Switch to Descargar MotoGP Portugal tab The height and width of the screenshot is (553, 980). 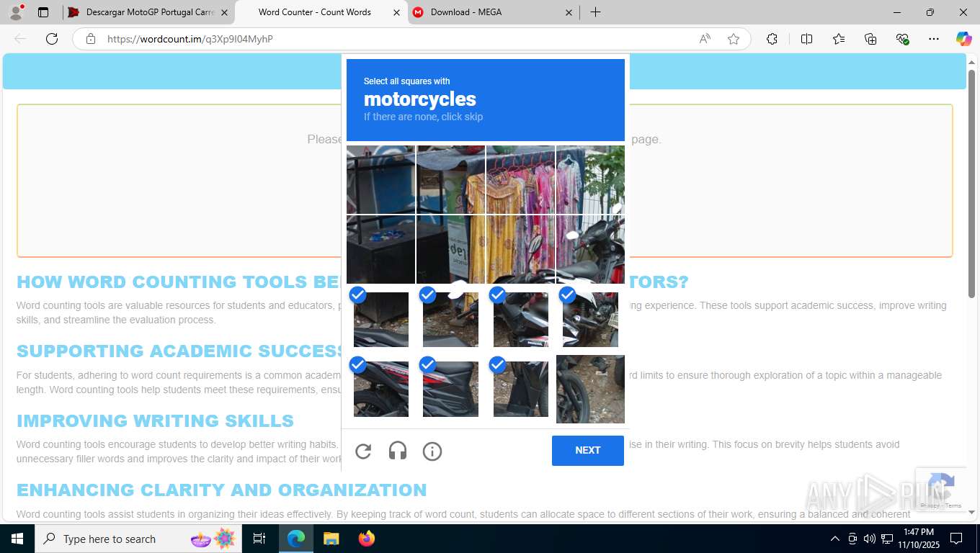click(148, 12)
